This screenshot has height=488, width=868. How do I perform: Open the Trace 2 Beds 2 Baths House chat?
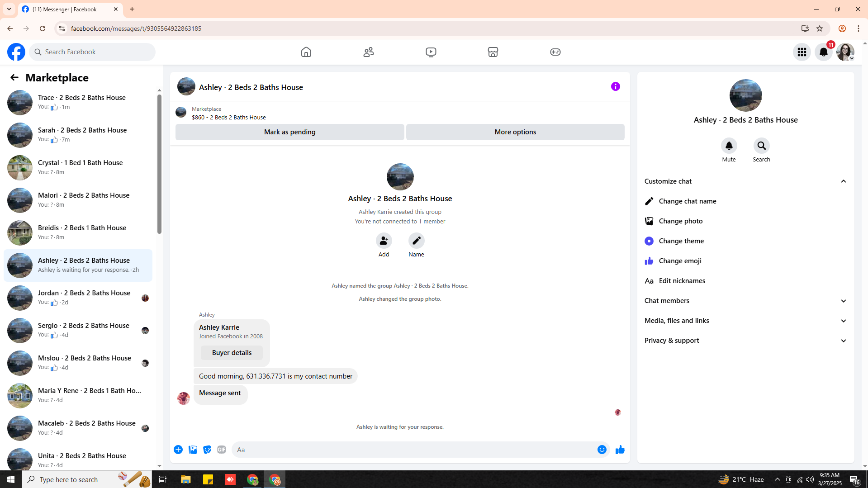pos(78,102)
